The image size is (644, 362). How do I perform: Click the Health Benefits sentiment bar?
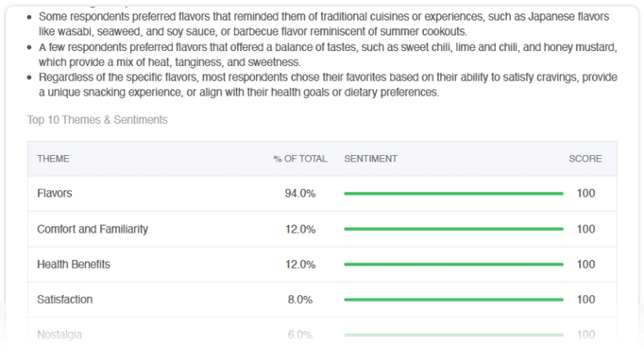pos(453,265)
